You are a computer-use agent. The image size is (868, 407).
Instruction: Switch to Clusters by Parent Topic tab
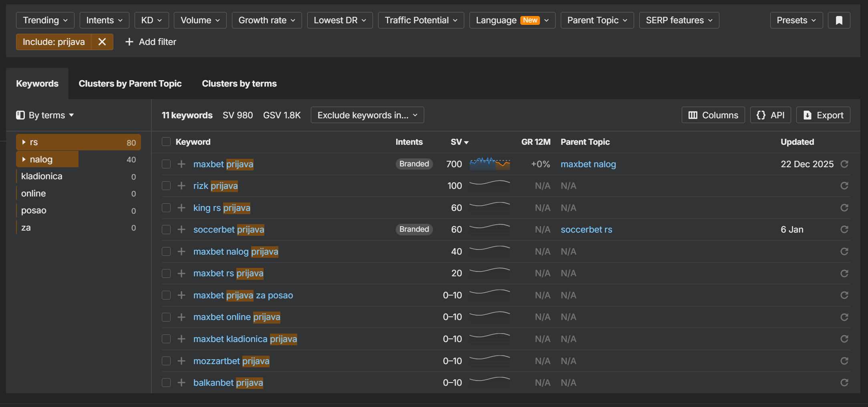tap(130, 83)
